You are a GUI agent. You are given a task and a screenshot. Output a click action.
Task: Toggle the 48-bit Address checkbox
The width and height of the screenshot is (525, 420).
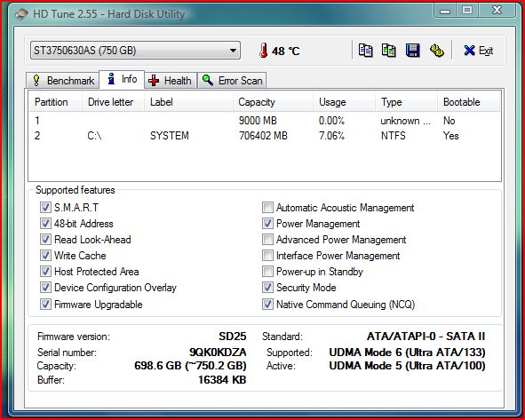(45, 223)
